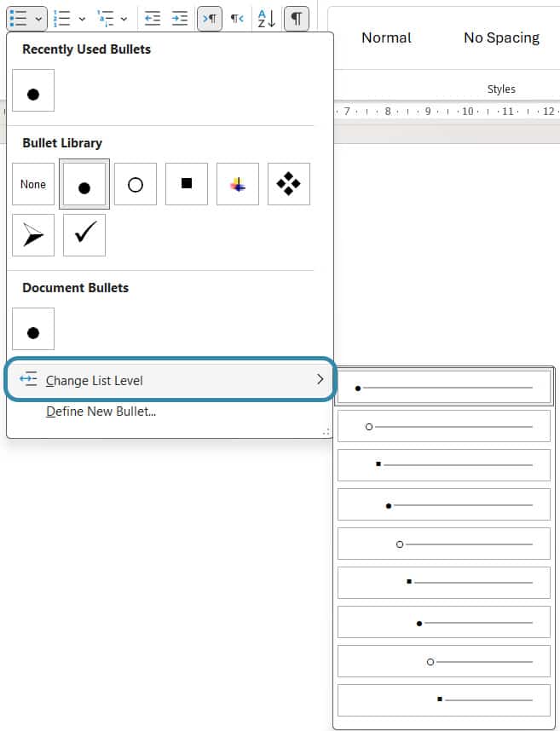Click the Increase Indent icon
Screen dimensions: 560x731
(x=180, y=18)
